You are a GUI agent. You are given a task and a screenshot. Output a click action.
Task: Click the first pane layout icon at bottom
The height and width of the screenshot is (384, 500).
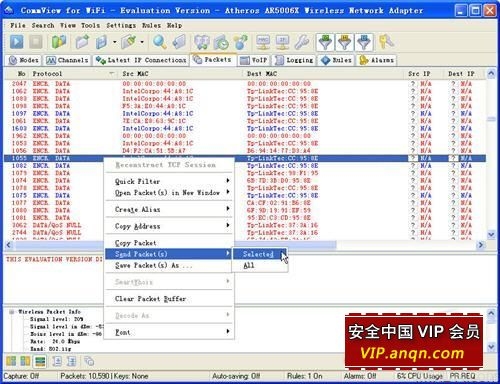tap(11, 361)
